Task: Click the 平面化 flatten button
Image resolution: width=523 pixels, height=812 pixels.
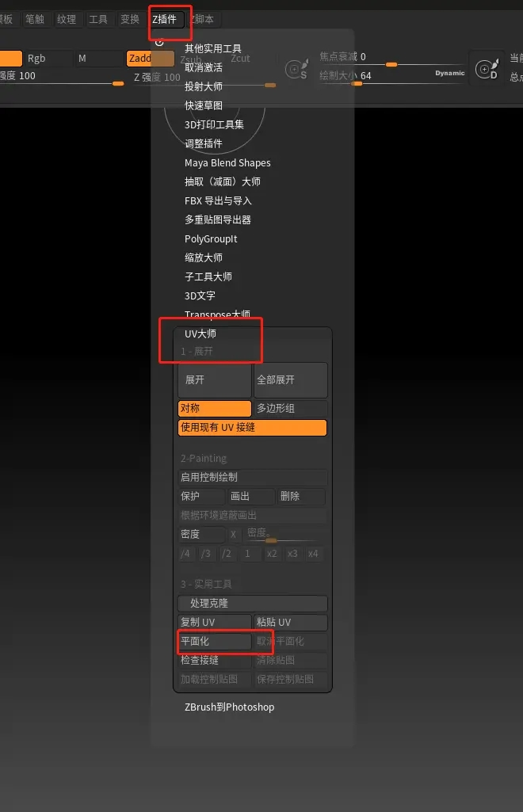Action: (215, 642)
